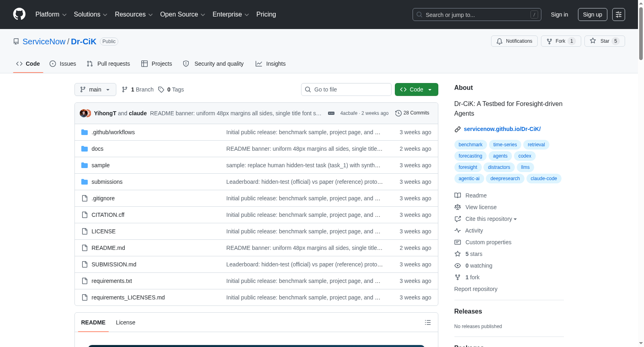The height and width of the screenshot is (347, 644).
Task: Click the pulse icon next to Activity
Action: [458, 231]
